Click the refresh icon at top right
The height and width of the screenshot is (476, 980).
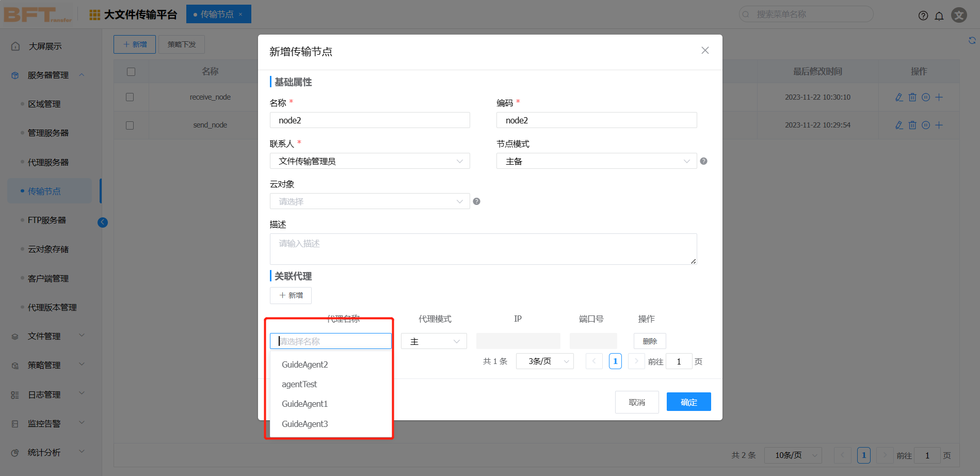[x=972, y=40]
